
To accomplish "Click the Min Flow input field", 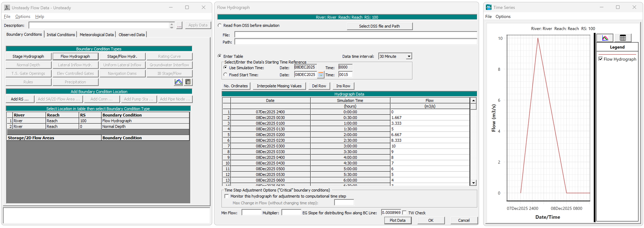I will pyautogui.click(x=251, y=213).
